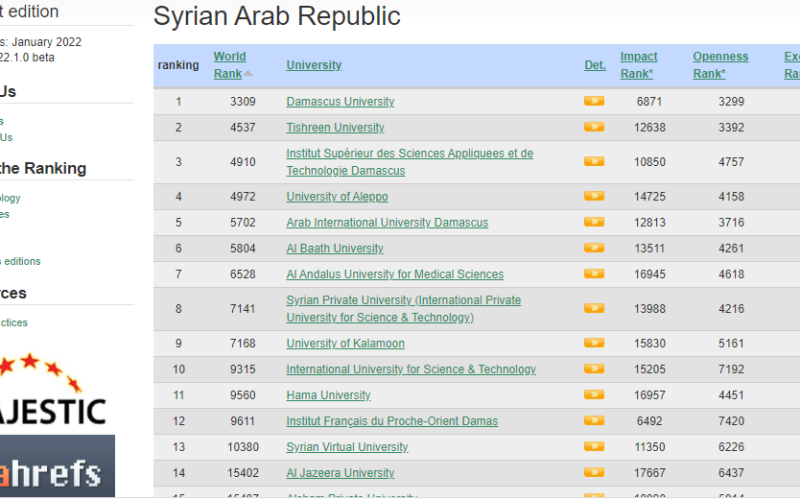Open Institut Français du Proche-Orient Damas link
The image size is (800, 500).
391,421
